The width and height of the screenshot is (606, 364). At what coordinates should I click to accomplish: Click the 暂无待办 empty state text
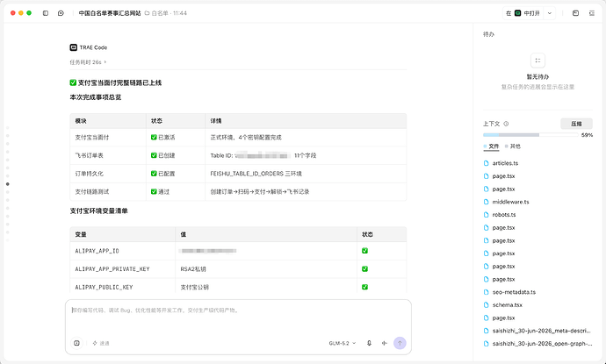537,77
